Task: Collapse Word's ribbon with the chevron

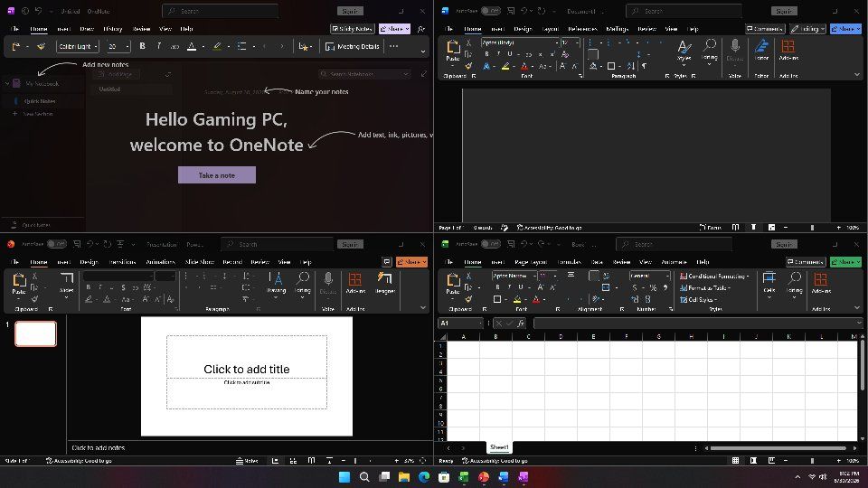Action: [857, 75]
